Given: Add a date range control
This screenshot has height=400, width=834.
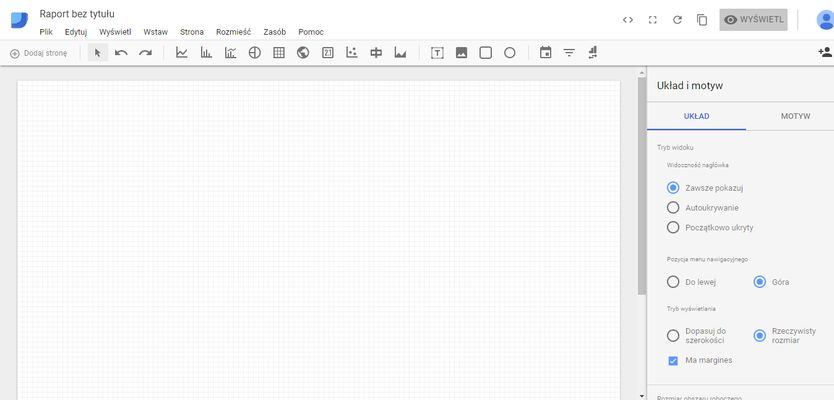Looking at the screenshot, I should 545,52.
